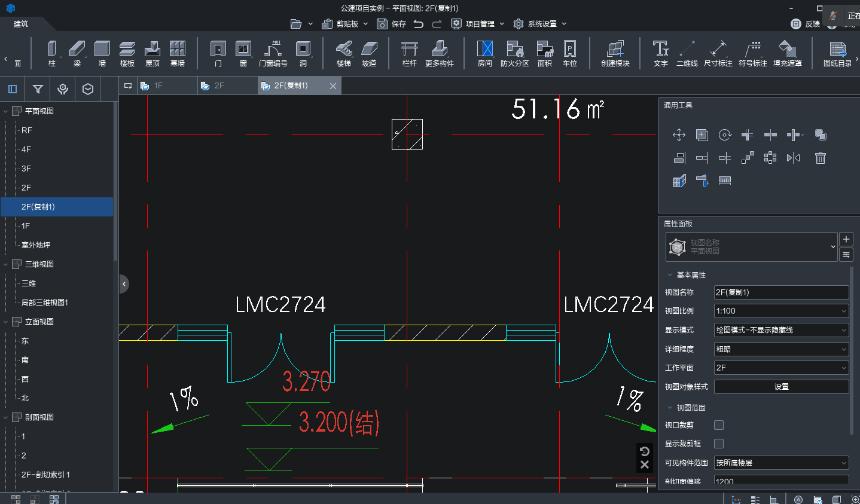Screen dimensions: 860x504
Task: Select the Area (面积) tool
Action: click(545, 53)
